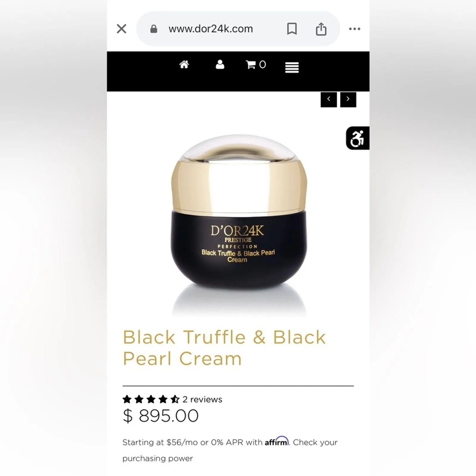The width and height of the screenshot is (476, 476).
Task: Click the www.dor24k.com address field
Action: point(211,29)
